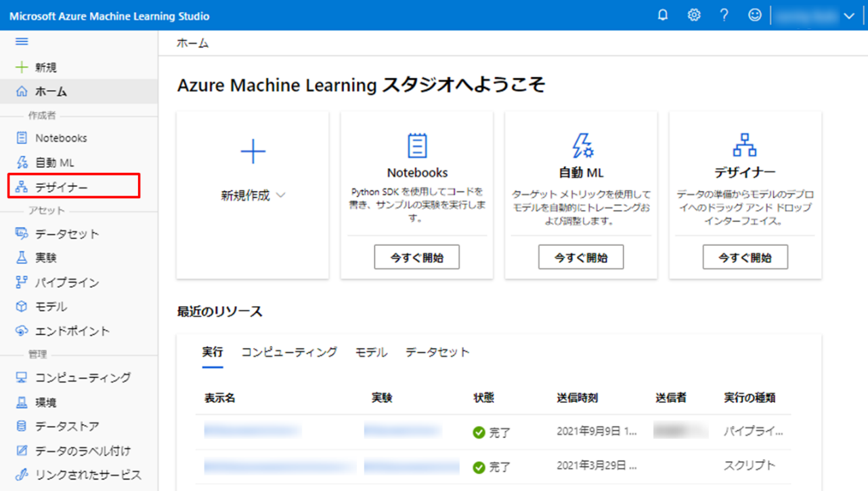This screenshot has width=868, height=491.
Task: Click the Notebooks sidebar icon
Action: pos(22,137)
